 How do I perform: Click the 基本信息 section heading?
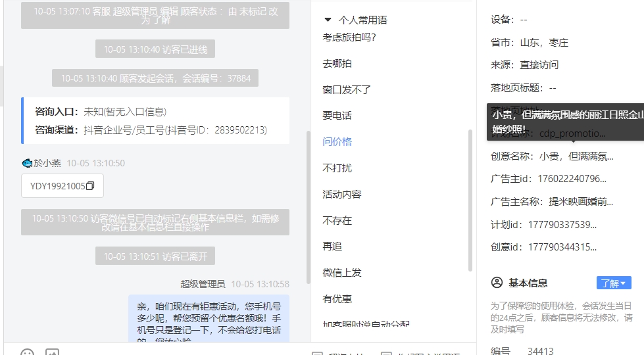(528, 283)
